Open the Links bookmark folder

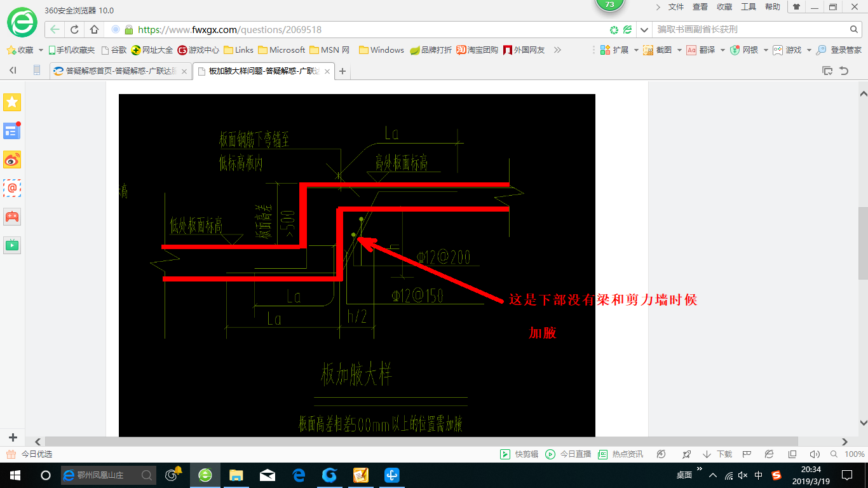[x=238, y=50]
